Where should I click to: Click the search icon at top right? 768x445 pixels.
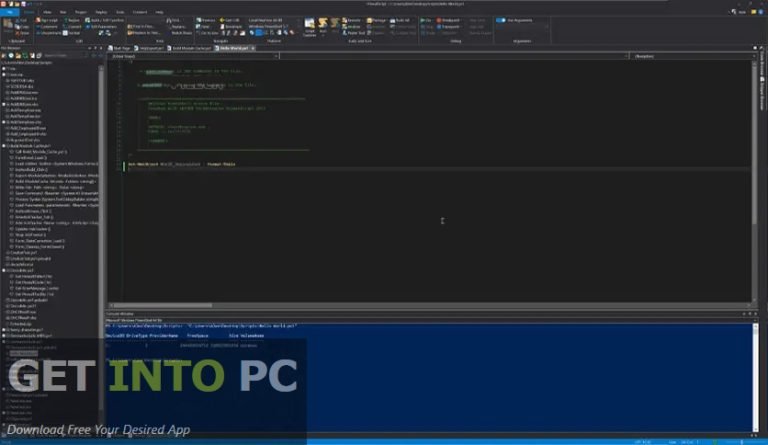pyautogui.click(x=734, y=12)
